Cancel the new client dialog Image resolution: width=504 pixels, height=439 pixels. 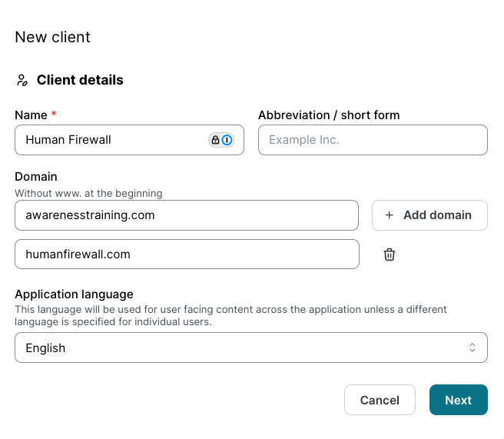[x=380, y=400]
